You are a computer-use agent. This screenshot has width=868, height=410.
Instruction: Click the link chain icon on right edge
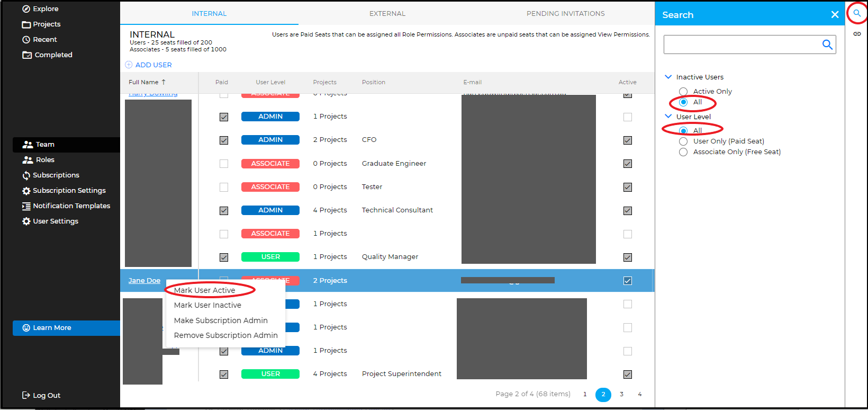pyautogui.click(x=857, y=34)
